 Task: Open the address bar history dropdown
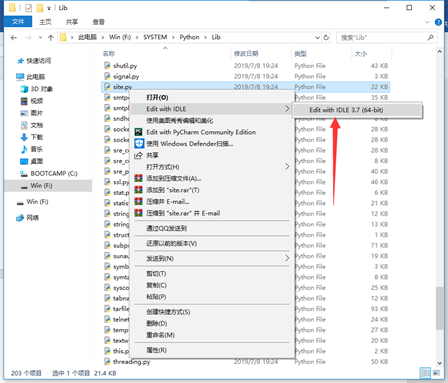[317, 38]
